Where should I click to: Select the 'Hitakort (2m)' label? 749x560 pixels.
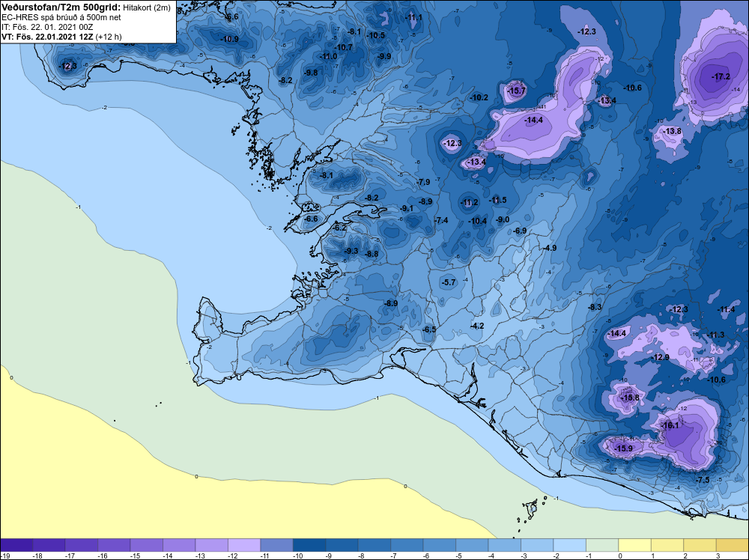pos(147,8)
